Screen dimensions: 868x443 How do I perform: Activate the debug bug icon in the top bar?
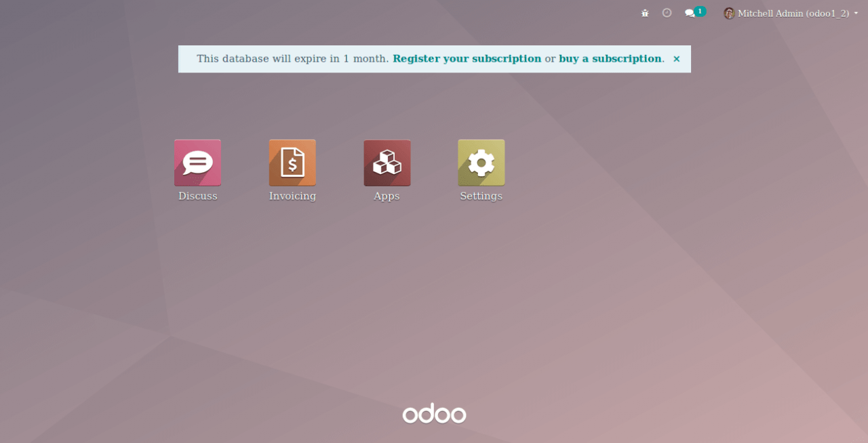pos(644,12)
